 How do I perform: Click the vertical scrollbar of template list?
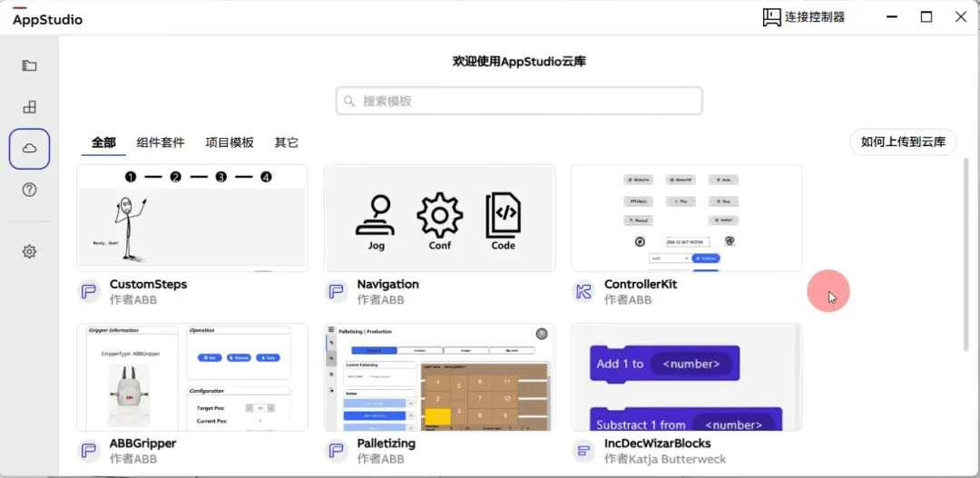(x=966, y=253)
